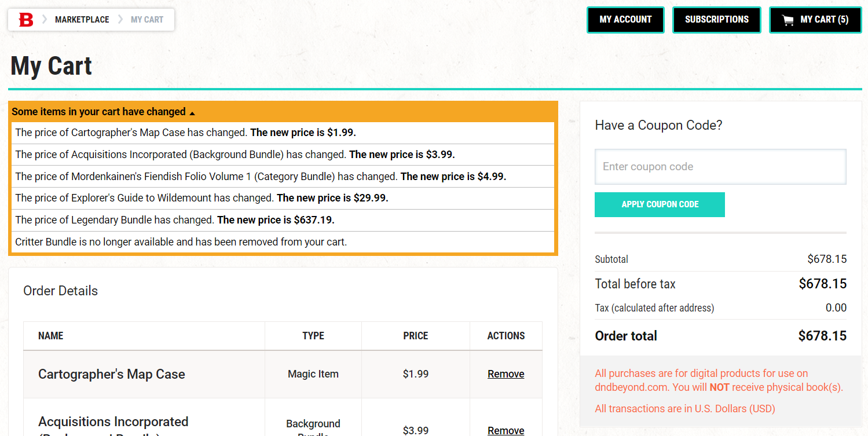Click the $3.99 price cell
This screenshot has height=436, width=868.
[x=416, y=430]
